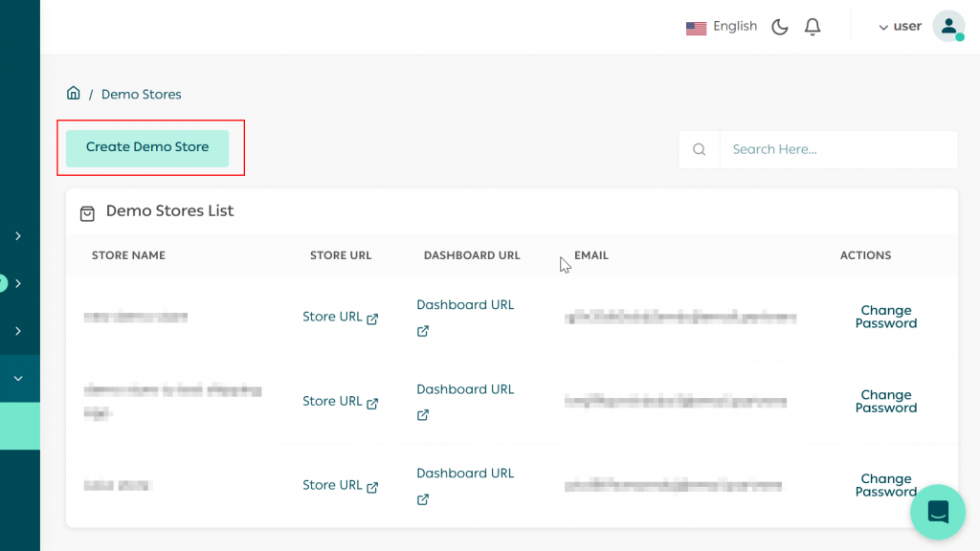Expand the user account dropdown chevron

tap(882, 27)
